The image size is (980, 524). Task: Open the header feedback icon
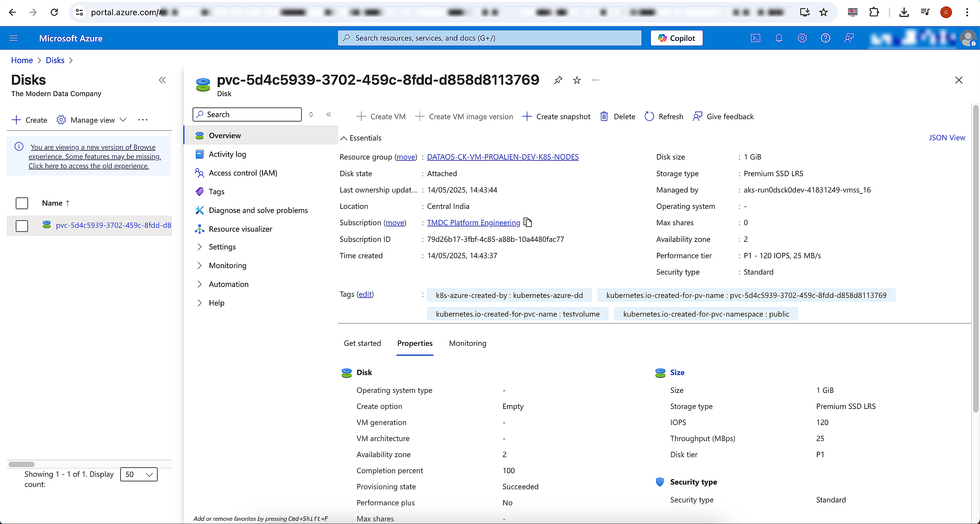click(x=849, y=38)
